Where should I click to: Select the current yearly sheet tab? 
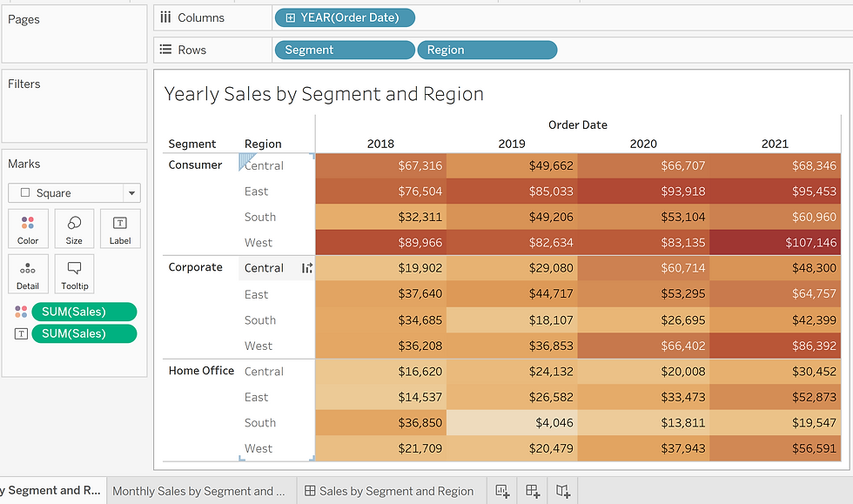[x=53, y=491]
